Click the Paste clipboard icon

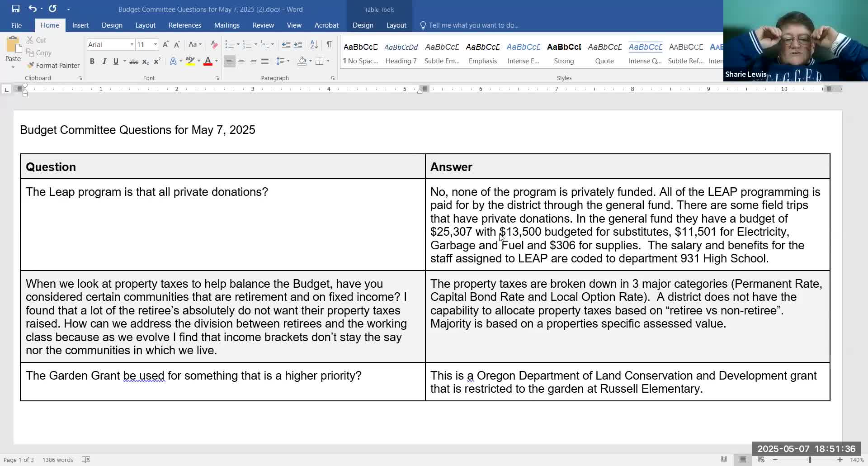point(13,45)
